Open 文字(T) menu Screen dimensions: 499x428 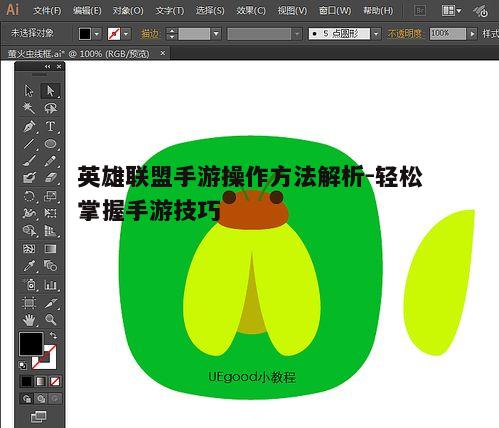tap(169, 11)
